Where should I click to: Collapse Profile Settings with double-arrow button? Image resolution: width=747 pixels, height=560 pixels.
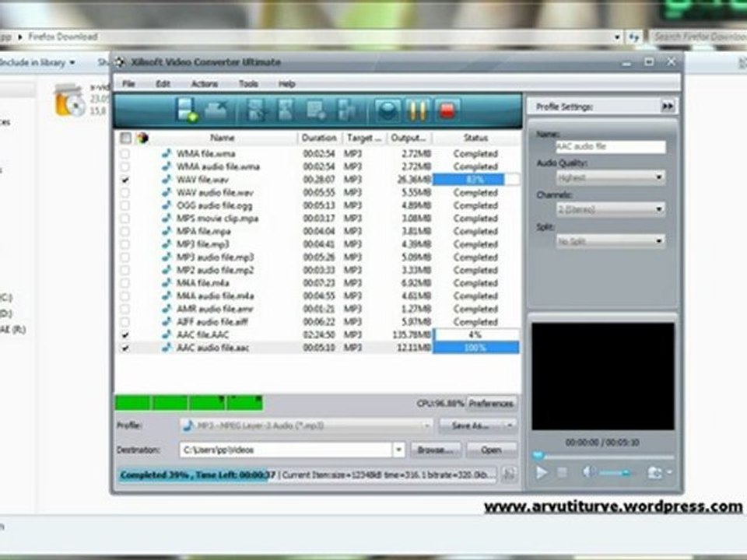coord(668,107)
